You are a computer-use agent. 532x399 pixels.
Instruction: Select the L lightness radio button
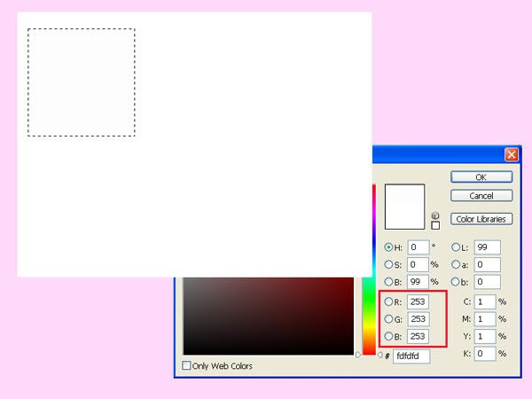coord(456,247)
